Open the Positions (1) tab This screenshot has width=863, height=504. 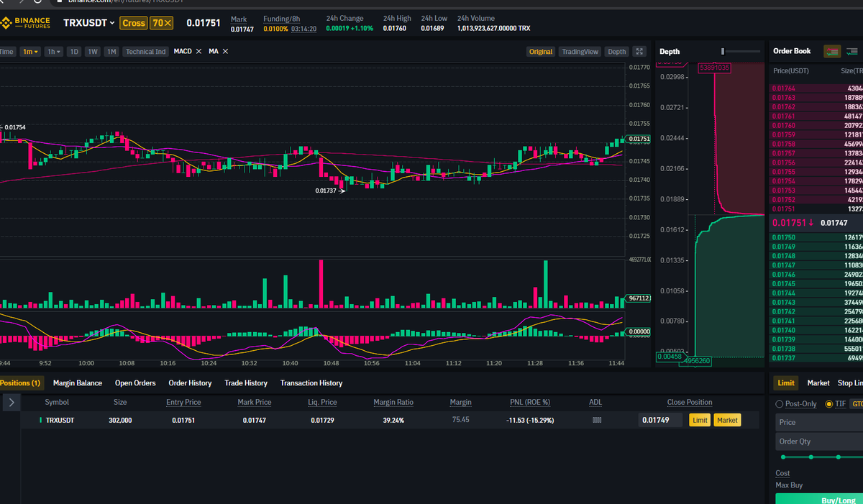point(20,383)
